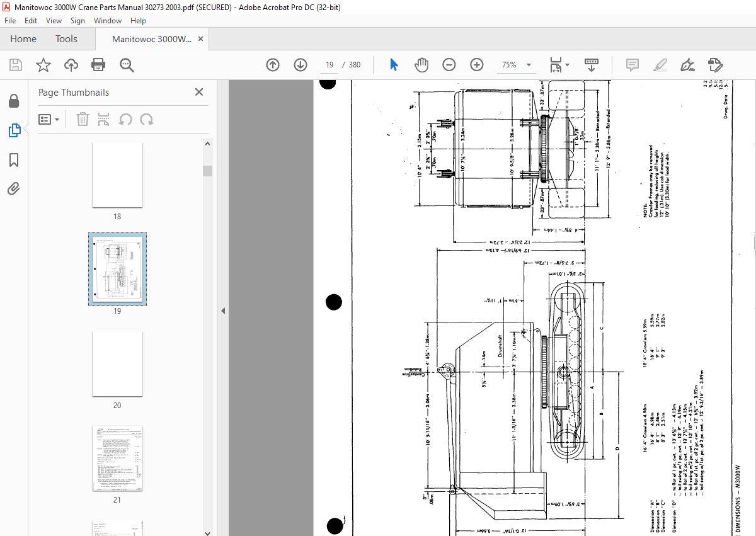Close the Manitowoc 3000W document tab
This screenshot has width=756, height=536.
pyautogui.click(x=201, y=39)
